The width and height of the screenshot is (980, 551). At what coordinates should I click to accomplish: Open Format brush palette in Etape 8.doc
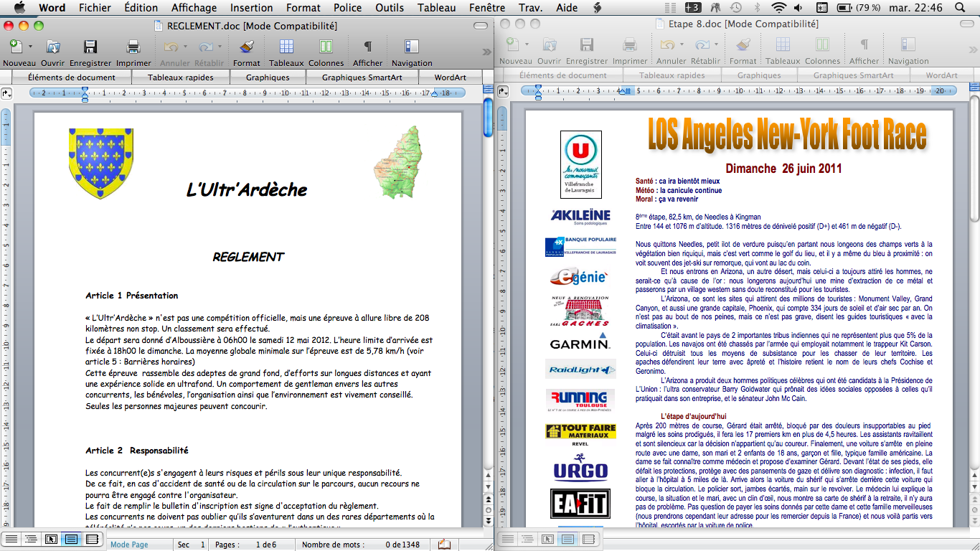click(743, 45)
